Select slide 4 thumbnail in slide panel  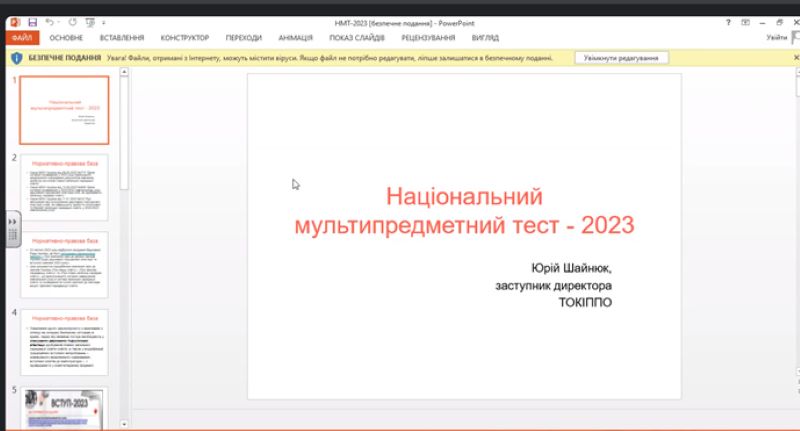64,342
